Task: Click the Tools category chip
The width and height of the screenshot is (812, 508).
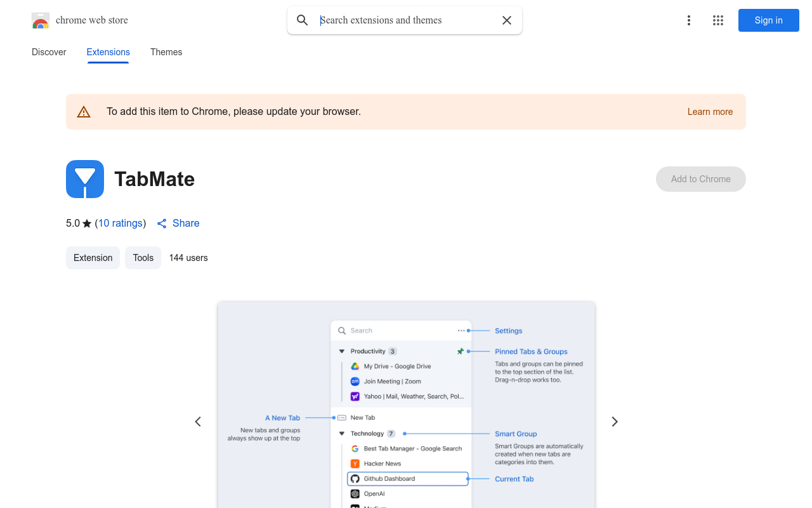Action: click(143, 258)
